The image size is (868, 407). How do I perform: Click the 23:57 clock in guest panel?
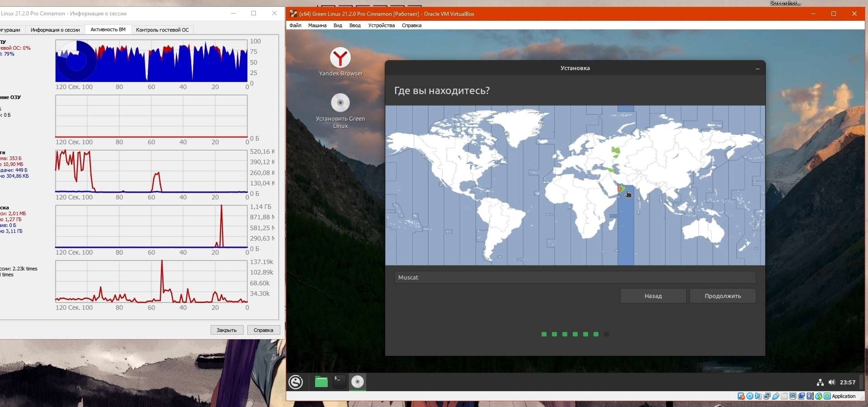(848, 383)
